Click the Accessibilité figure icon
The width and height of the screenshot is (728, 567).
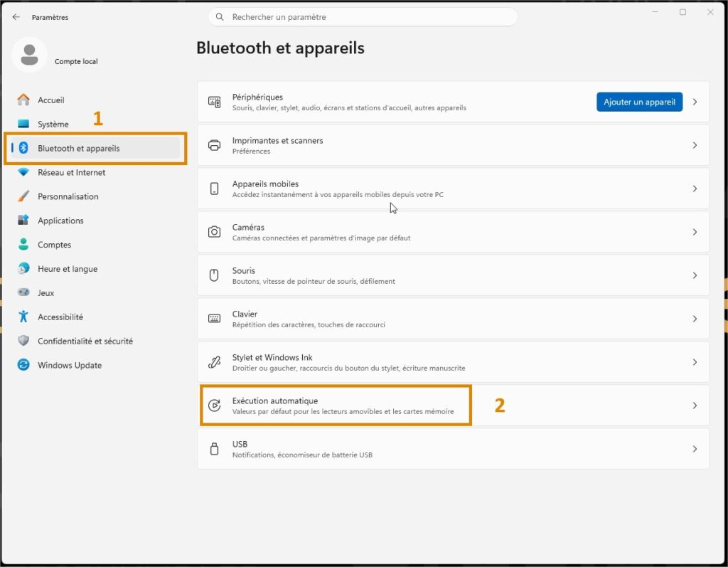23,317
